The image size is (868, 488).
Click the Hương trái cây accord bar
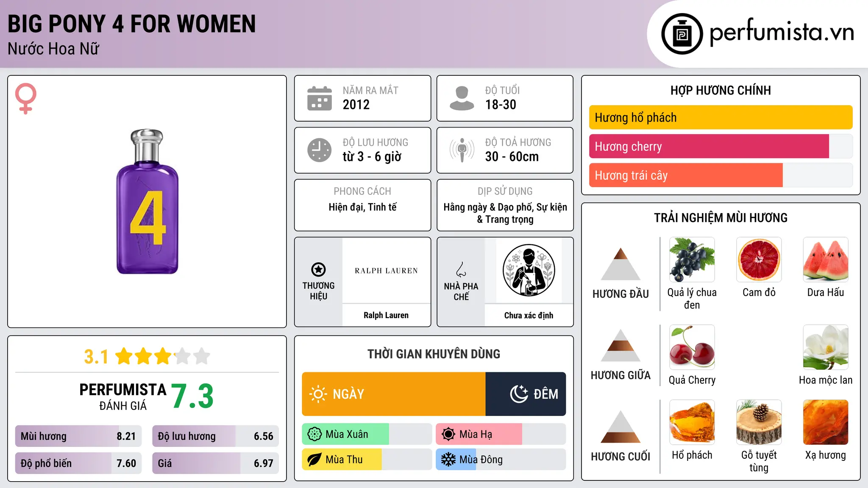click(x=721, y=175)
